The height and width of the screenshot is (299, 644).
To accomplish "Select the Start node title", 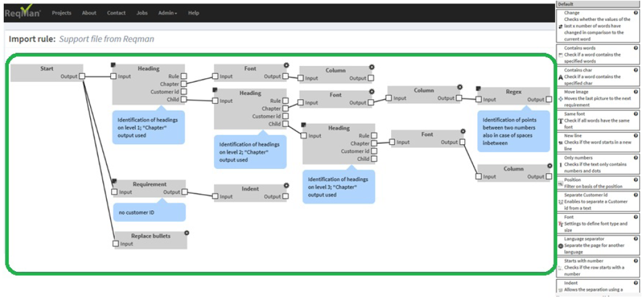I will [x=47, y=68].
